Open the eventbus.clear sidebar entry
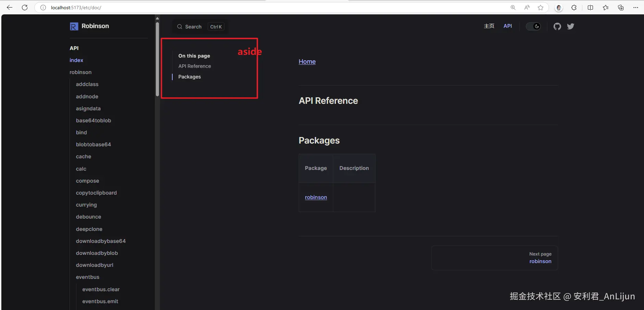 coord(101,289)
